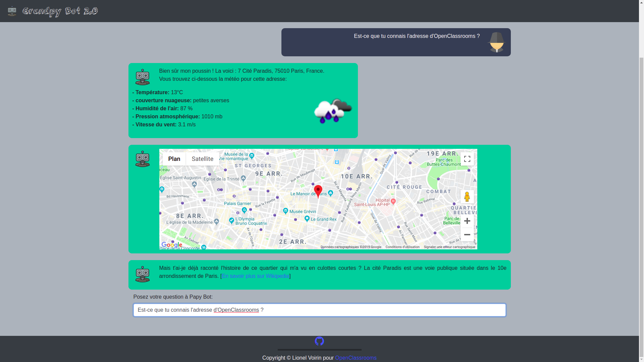This screenshot has width=644, height=362.
Task: Open Conditions d'utilisation map link
Action: (402, 247)
